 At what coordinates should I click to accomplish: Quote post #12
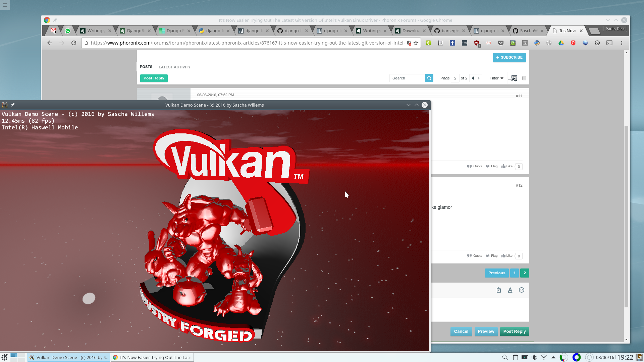pos(475,256)
